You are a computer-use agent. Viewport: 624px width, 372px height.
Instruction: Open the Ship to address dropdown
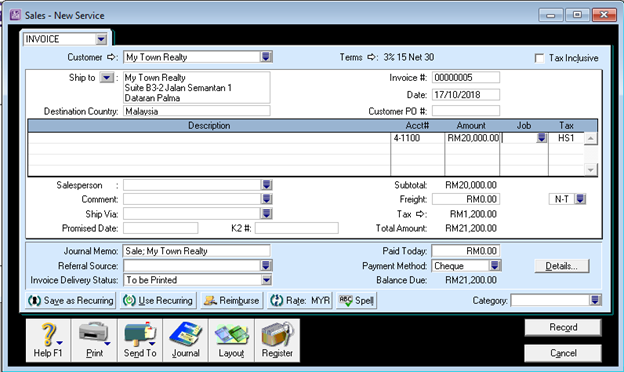107,78
